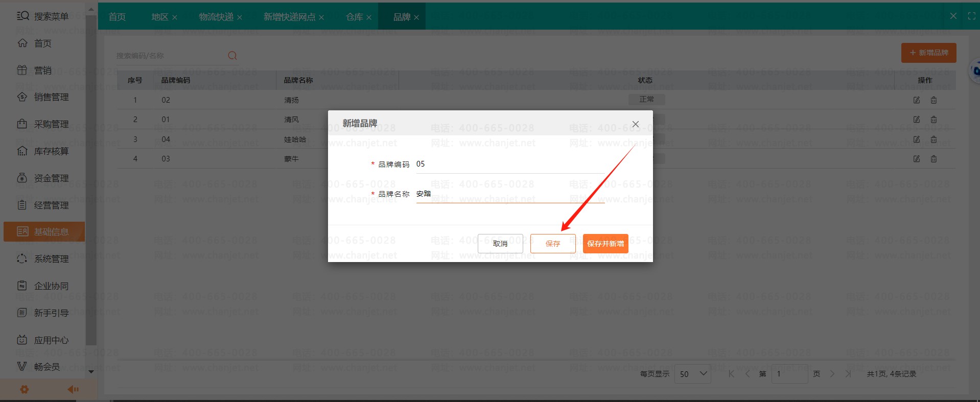The height and width of the screenshot is (402, 980).
Task: Switch to the 首页 tab
Action: 117,17
